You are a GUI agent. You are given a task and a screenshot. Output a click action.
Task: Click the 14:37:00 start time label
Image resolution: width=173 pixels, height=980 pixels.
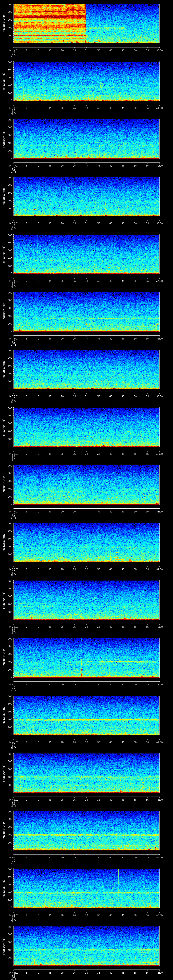(13, 511)
